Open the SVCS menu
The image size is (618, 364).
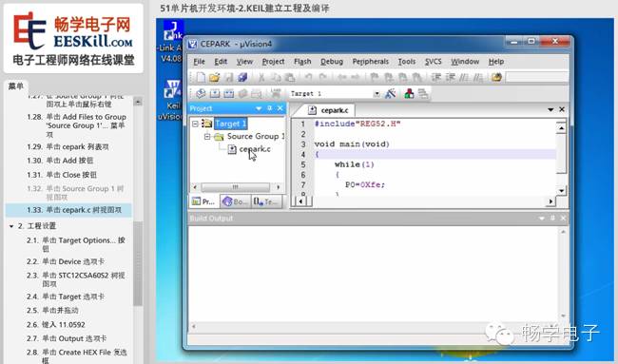433,62
